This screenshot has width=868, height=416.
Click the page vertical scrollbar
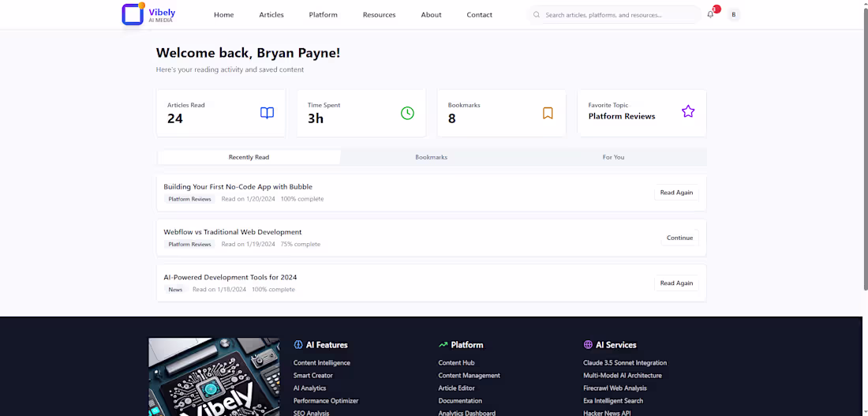point(865,149)
